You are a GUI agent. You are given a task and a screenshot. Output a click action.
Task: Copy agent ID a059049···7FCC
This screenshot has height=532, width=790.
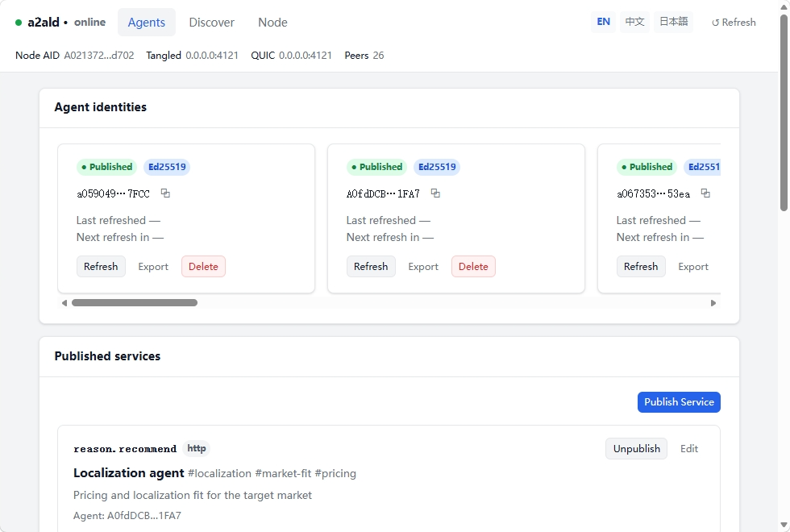(x=165, y=193)
